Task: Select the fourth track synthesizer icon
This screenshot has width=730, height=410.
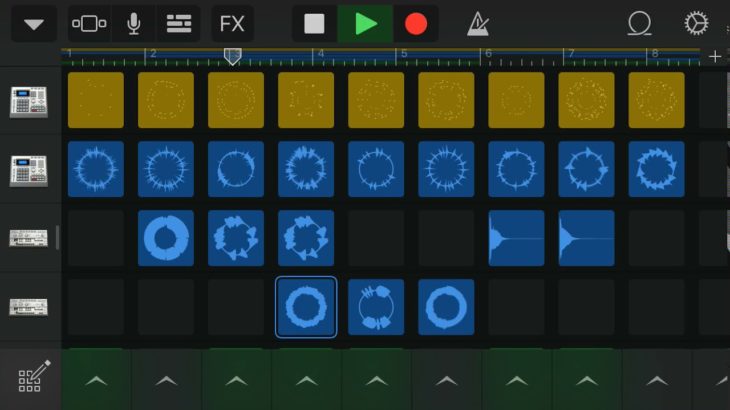Action: click(x=29, y=307)
